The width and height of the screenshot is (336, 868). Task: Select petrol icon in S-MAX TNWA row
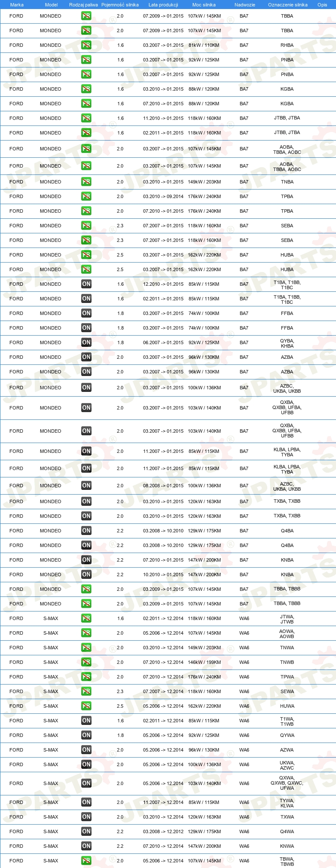click(86, 648)
